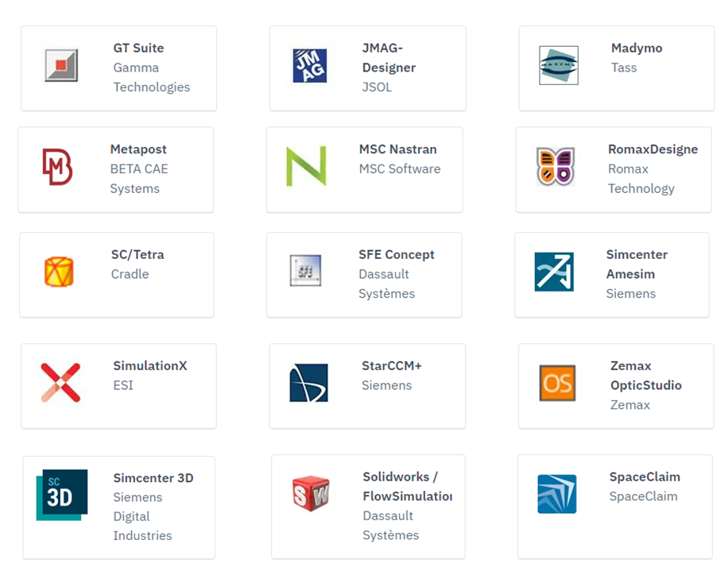Screen dimensions: 728x575
Task: Open the Zemax OpticStudio orange icon
Action: tap(557, 384)
